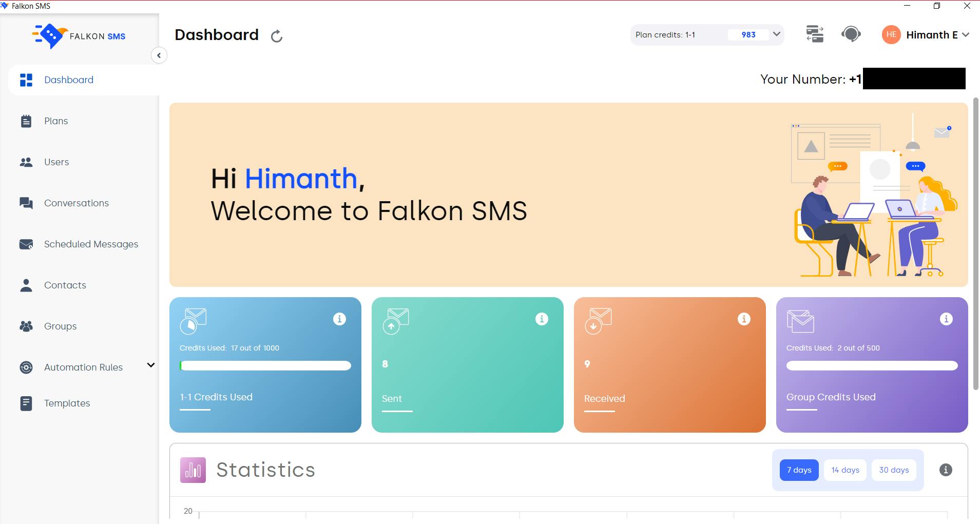Click the 983 credits value field
The width and height of the screenshot is (980, 524).
coord(749,34)
